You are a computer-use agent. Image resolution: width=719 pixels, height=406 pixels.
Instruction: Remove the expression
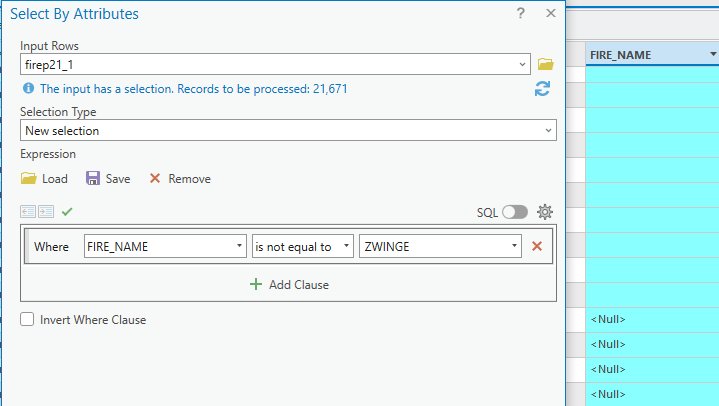(180, 178)
